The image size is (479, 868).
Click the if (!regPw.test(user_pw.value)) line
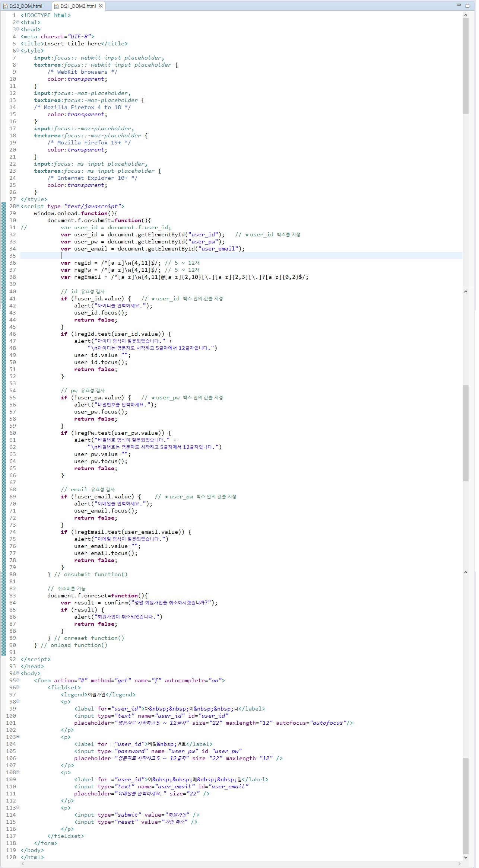116,433
